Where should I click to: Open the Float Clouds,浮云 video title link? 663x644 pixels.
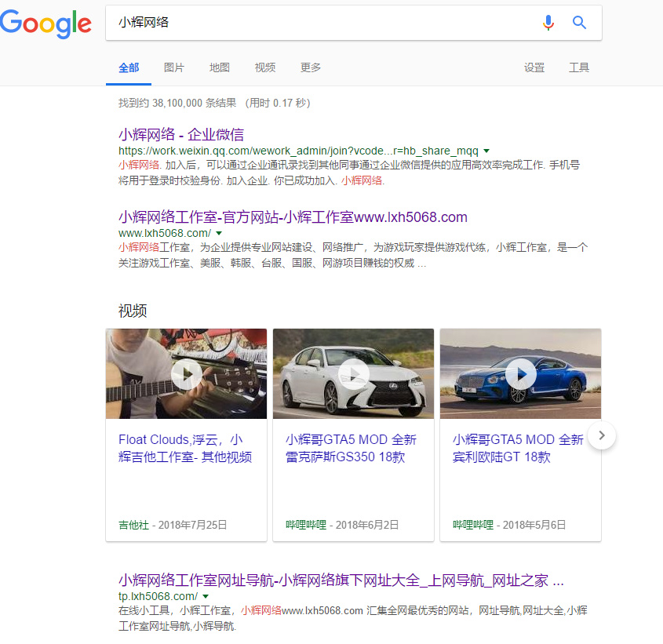pos(185,448)
